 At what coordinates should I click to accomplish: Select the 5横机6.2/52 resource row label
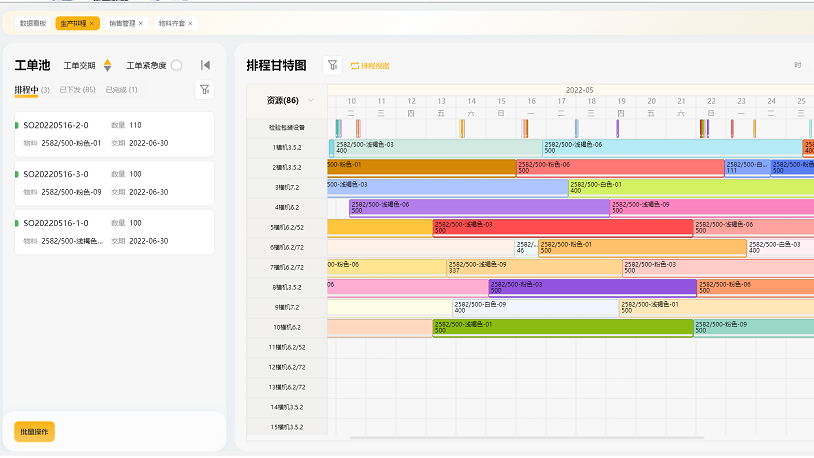point(287,227)
